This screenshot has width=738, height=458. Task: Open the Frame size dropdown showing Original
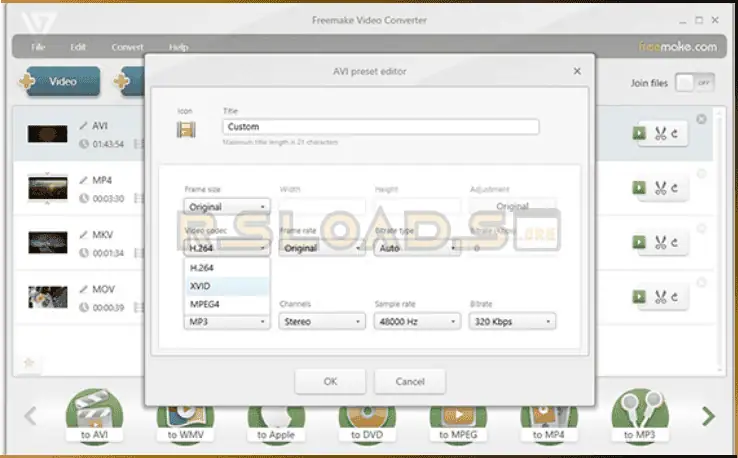(227, 207)
